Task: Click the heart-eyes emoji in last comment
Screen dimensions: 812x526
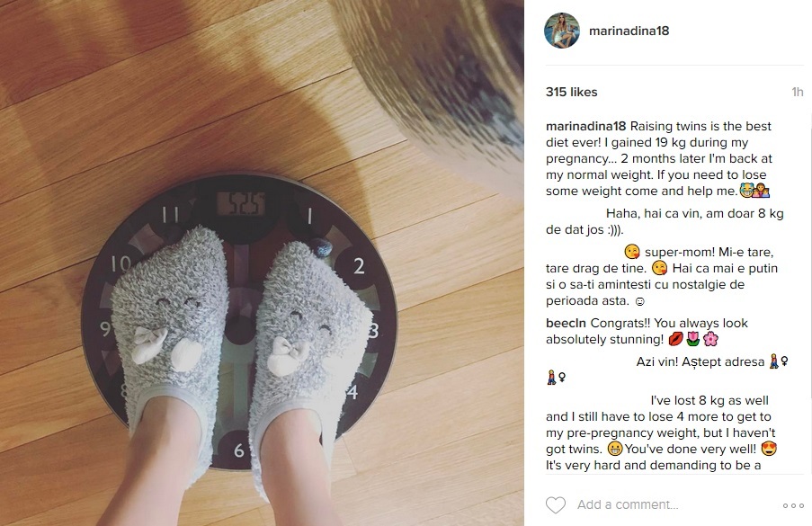Action: point(769,449)
